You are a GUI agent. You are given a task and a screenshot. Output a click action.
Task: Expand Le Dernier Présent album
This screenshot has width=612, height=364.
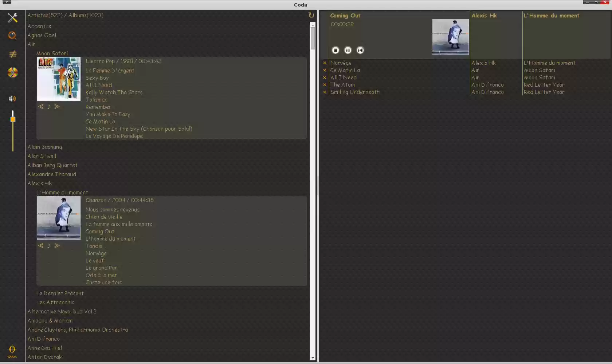pos(60,293)
